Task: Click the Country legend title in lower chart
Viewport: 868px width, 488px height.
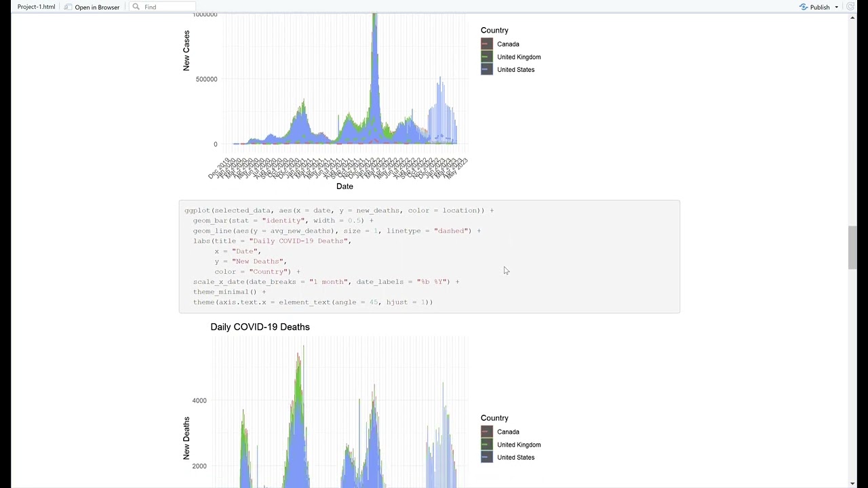Action: point(494,418)
